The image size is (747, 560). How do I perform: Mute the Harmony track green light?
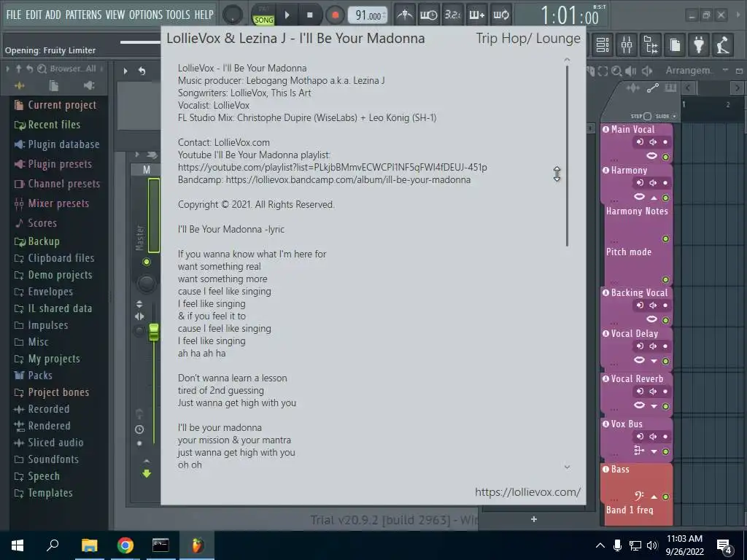[x=665, y=198]
